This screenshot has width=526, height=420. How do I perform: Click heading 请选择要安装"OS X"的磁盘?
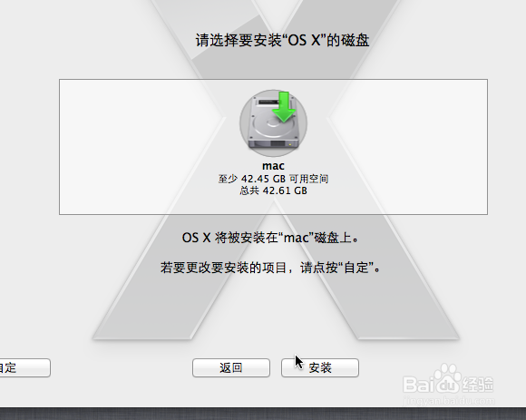coord(282,40)
